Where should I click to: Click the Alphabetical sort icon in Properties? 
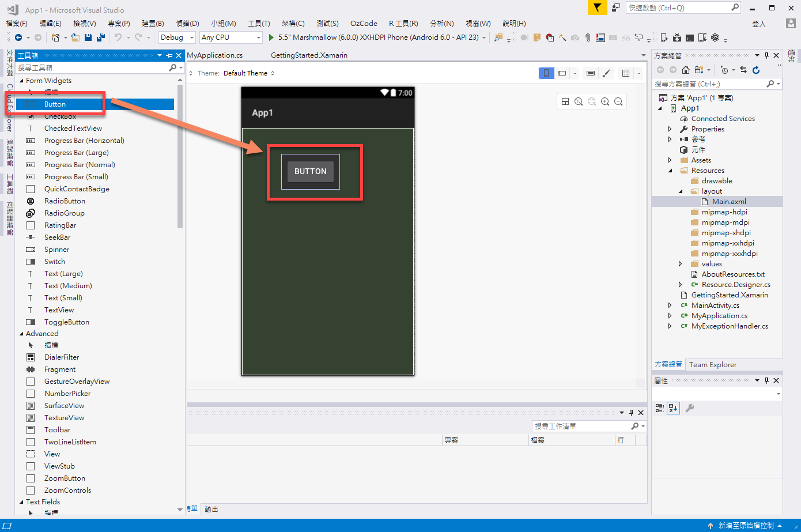click(673, 408)
